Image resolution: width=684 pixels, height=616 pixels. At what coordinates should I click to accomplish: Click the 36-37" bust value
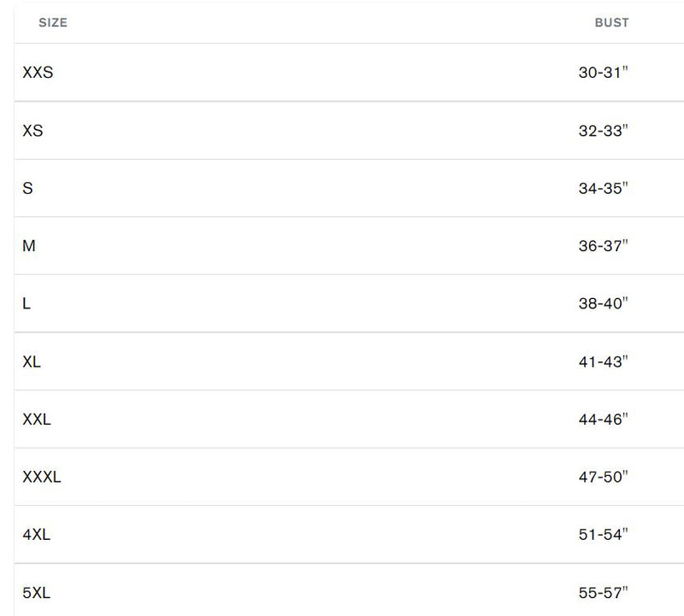click(x=604, y=246)
